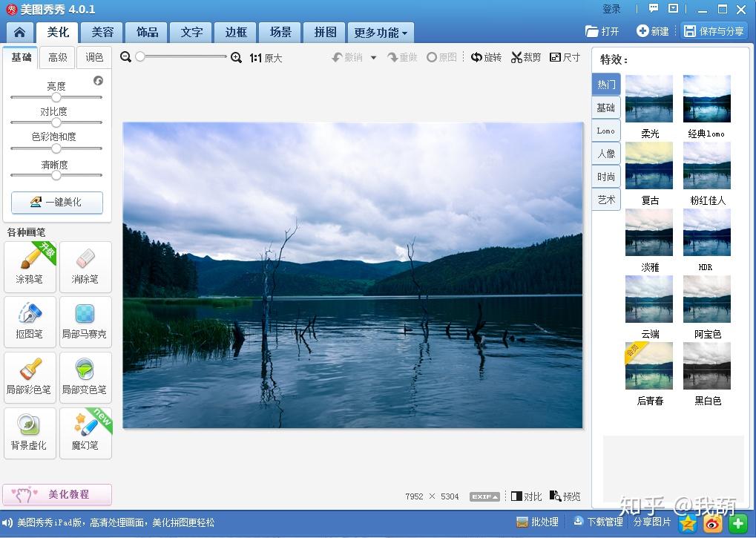Open the 局部变色笔 recolor brush

tap(85, 378)
